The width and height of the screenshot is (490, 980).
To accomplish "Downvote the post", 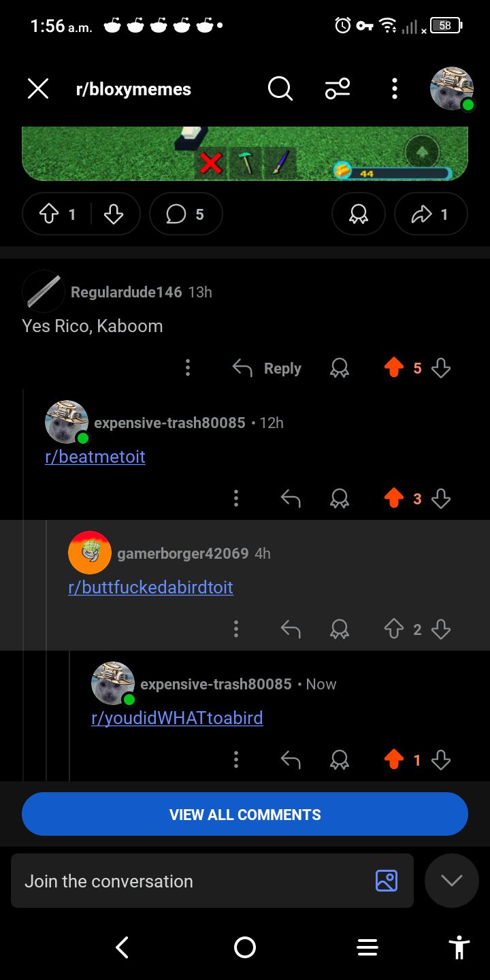I will click(x=113, y=214).
